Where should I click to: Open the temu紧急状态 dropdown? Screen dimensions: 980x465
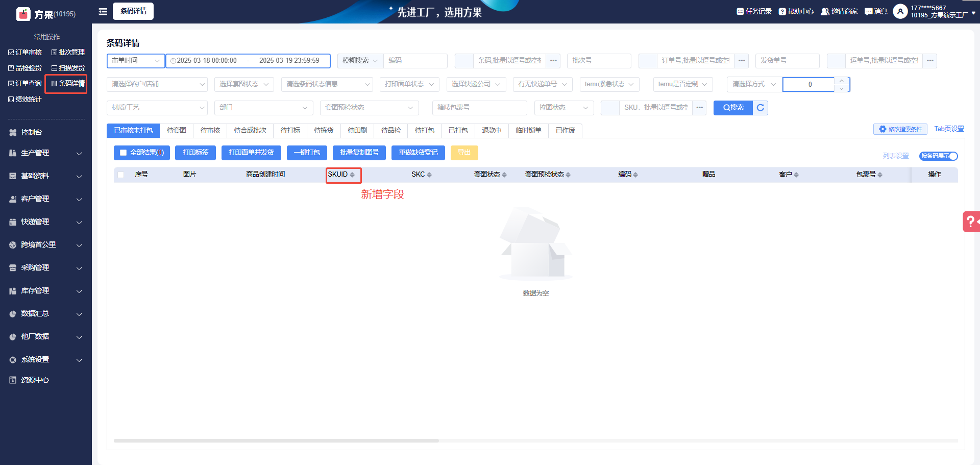point(609,84)
